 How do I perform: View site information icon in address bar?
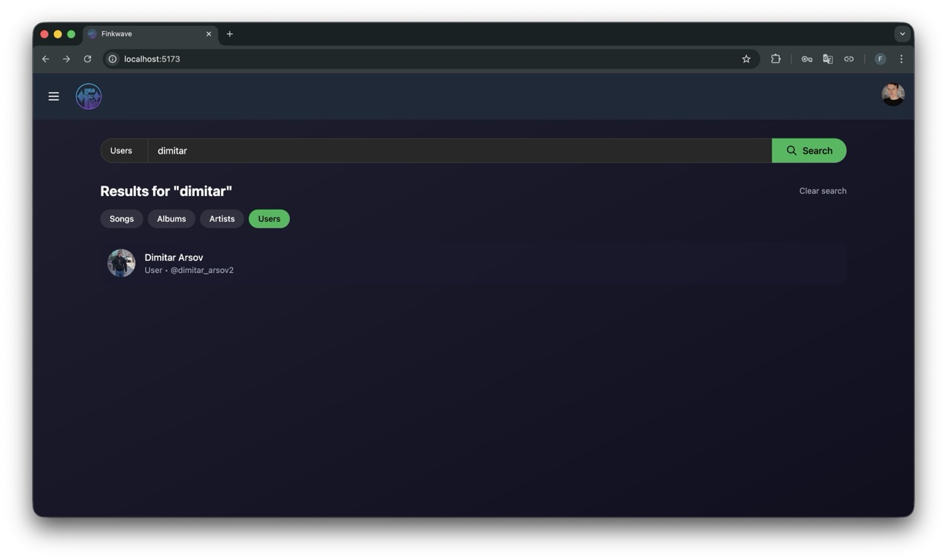113,59
